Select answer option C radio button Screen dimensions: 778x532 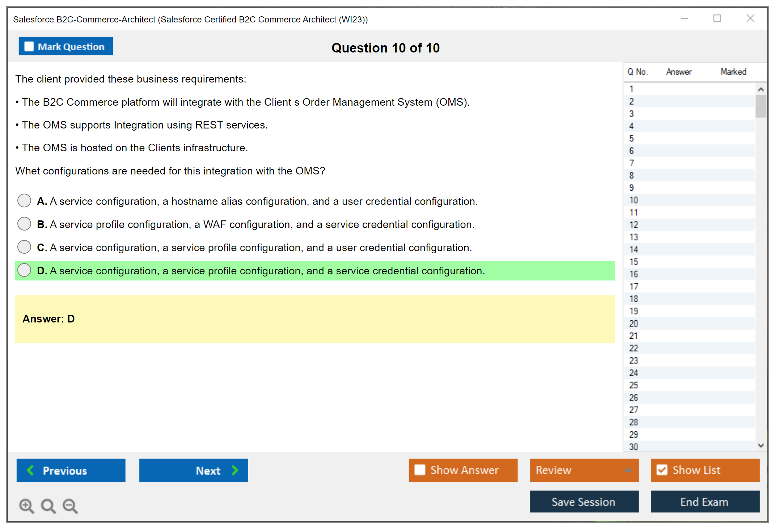coord(24,247)
